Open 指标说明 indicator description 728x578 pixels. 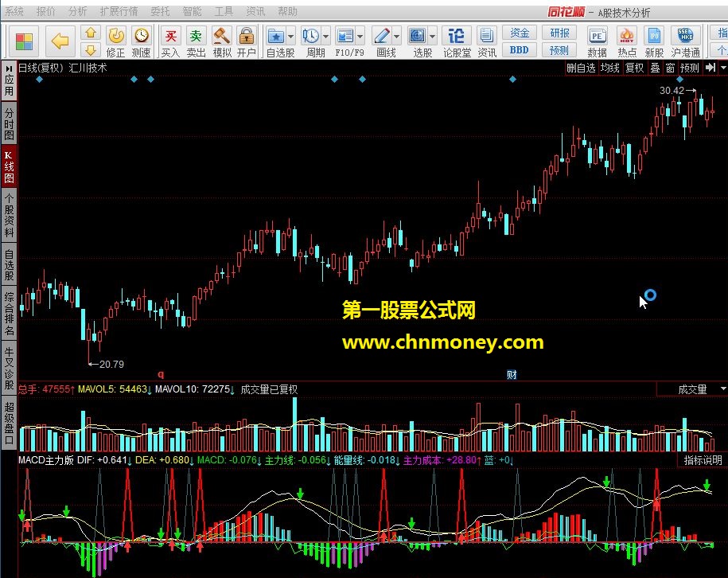(x=703, y=460)
